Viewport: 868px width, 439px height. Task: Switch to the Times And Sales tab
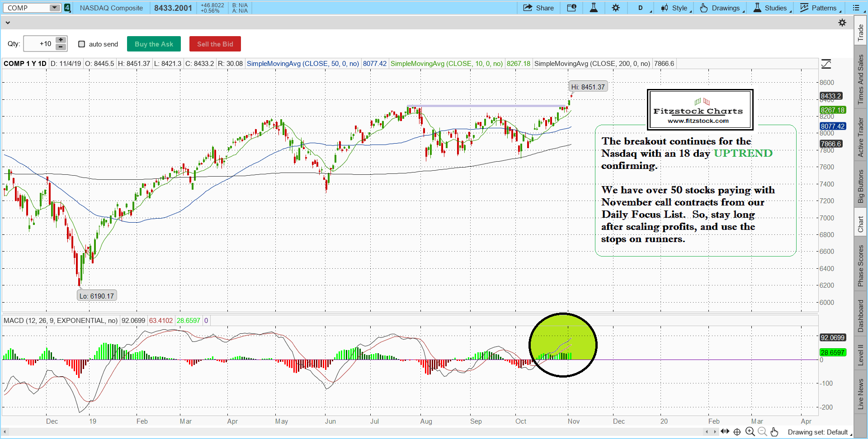click(x=861, y=79)
